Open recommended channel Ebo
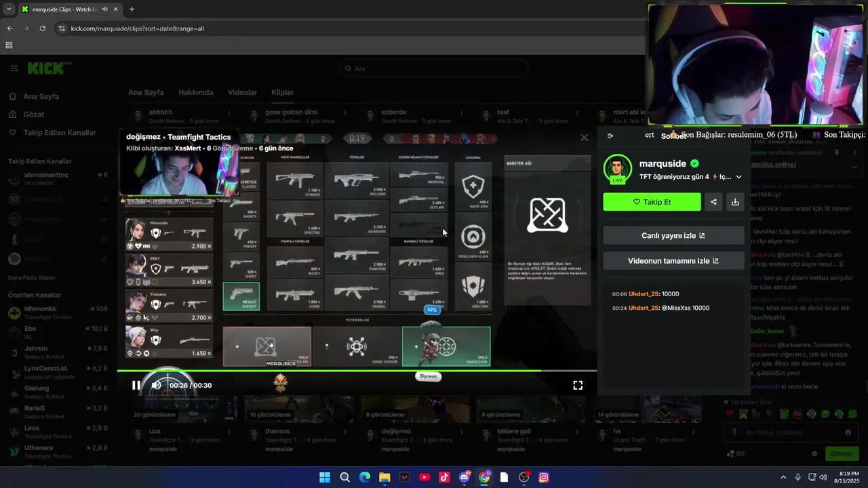 (x=58, y=332)
